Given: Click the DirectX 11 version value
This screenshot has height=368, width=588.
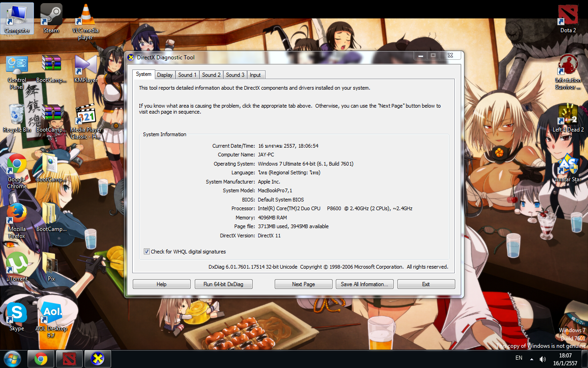Looking at the screenshot, I should [269, 236].
